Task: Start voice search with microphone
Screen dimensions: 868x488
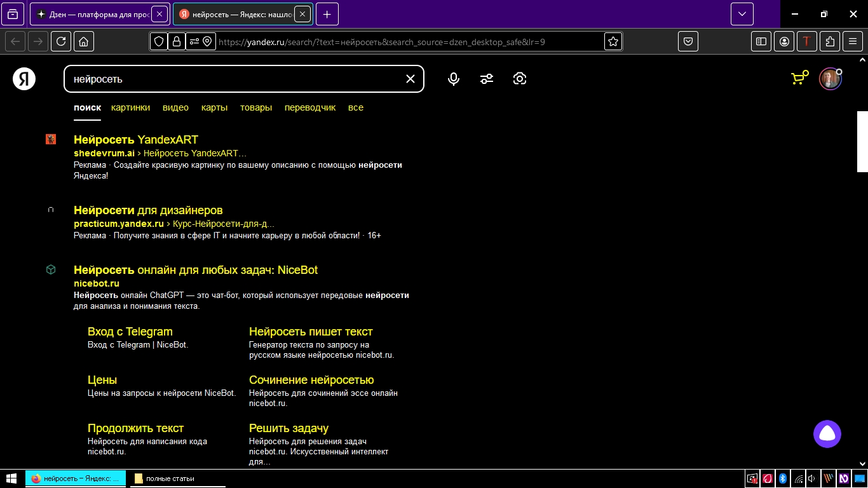Action: click(454, 79)
